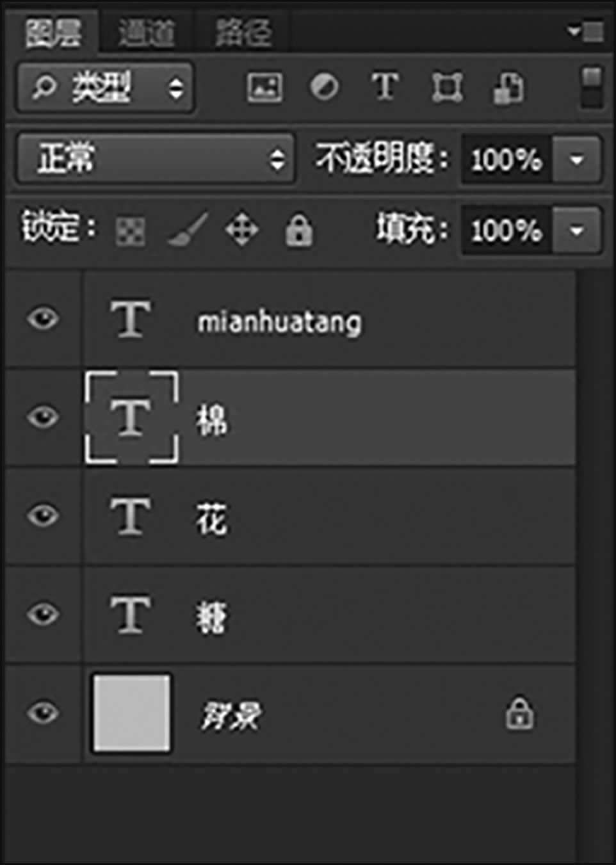616x865 pixels.
Task: Filter layers by adjustment layer type
Action: point(325,87)
